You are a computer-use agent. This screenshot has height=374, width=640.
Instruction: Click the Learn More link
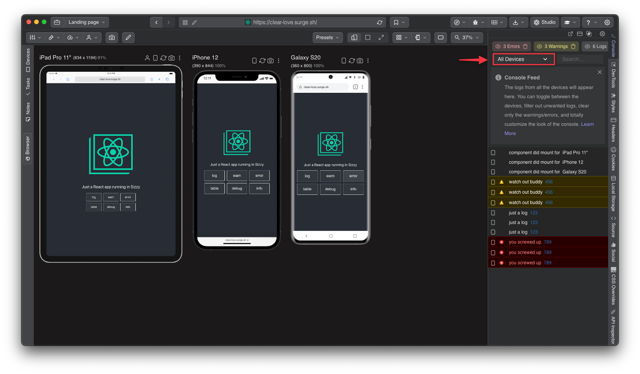tap(549, 129)
